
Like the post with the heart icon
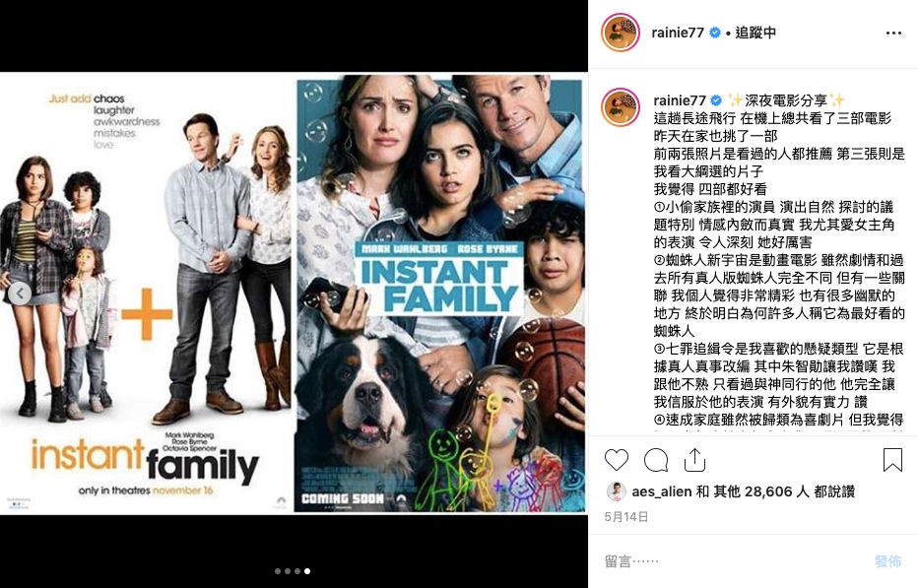[617, 460]
